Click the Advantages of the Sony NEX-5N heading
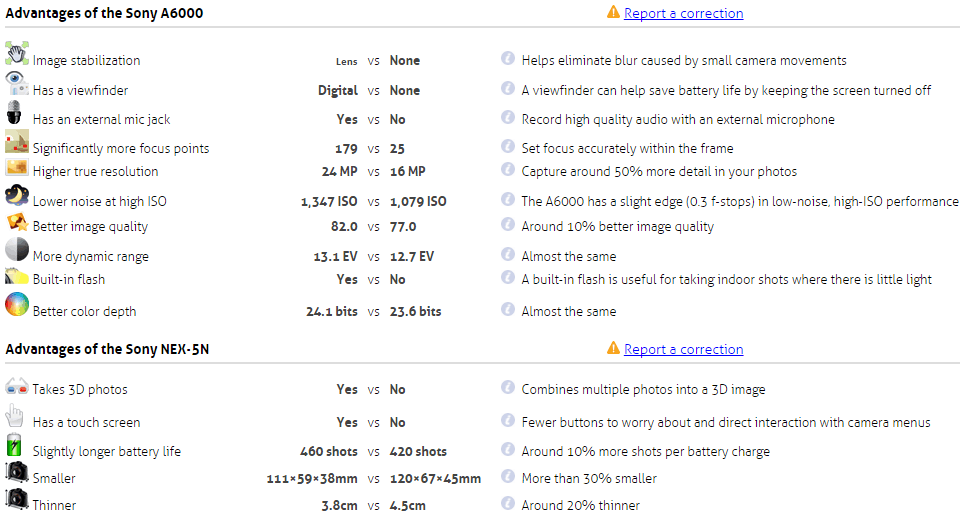This screenshot has width=960, height=520. pos(107,349)
